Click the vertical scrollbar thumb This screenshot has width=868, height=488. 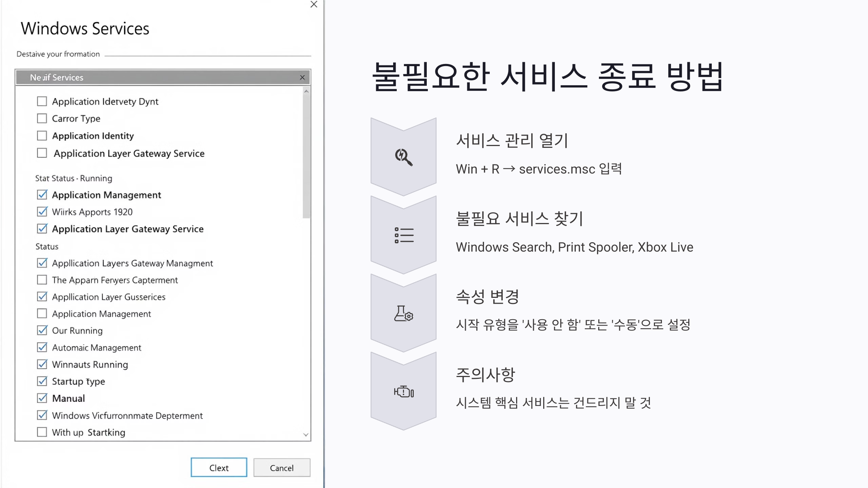[306, 155]
